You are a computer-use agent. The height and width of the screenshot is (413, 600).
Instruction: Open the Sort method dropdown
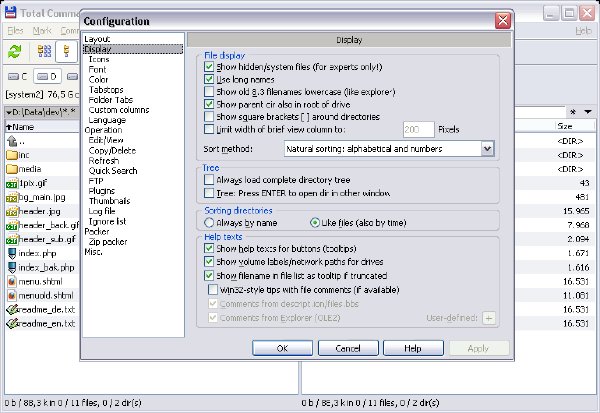pyautogui.click(x=487, y=149)
